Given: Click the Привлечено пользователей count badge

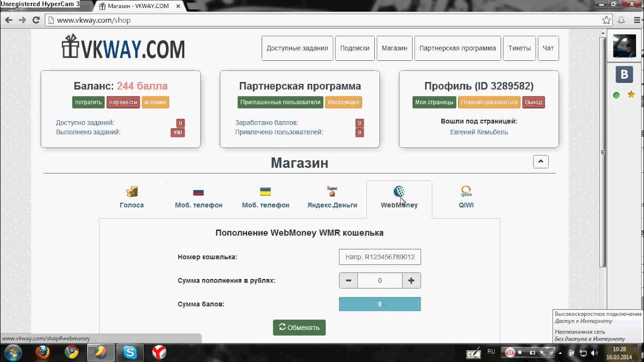Looking at the screenshot, I should pos(359,133).
